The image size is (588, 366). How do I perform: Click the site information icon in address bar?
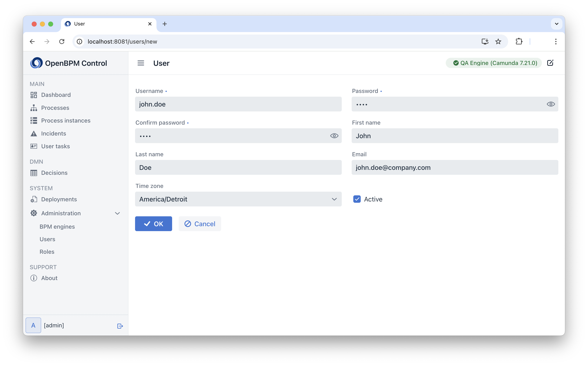click(79, 42)
